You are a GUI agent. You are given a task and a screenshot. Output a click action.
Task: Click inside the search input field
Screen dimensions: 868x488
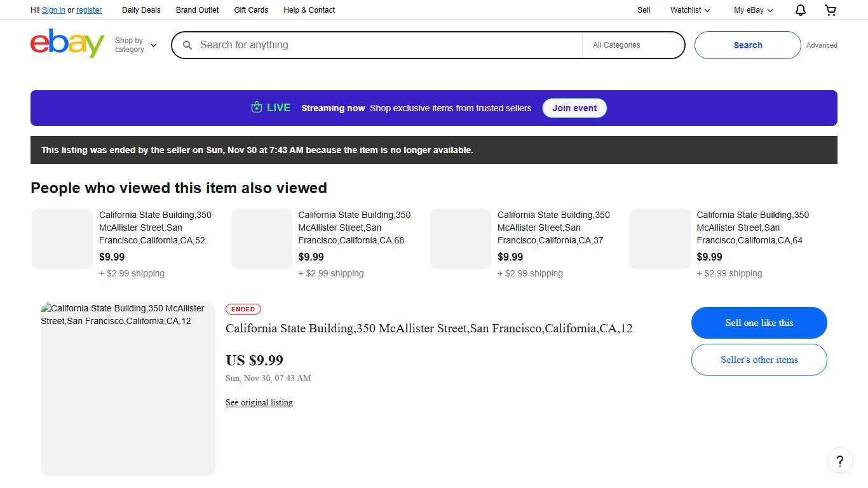click(x=381, y=44)
